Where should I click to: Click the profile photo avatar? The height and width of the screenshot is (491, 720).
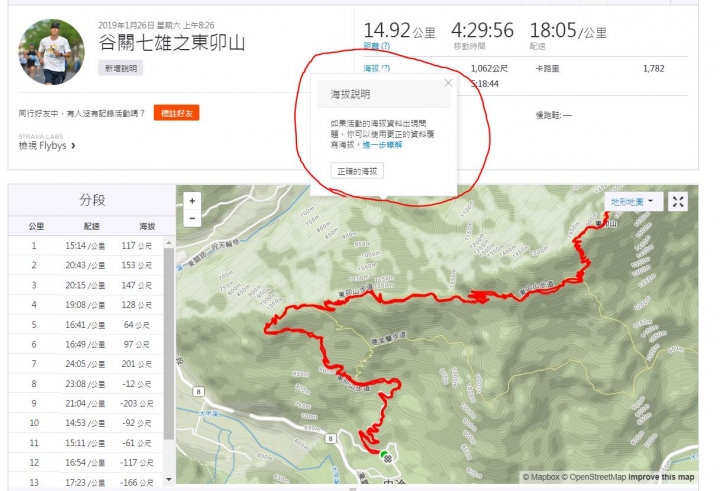point(51,51)
